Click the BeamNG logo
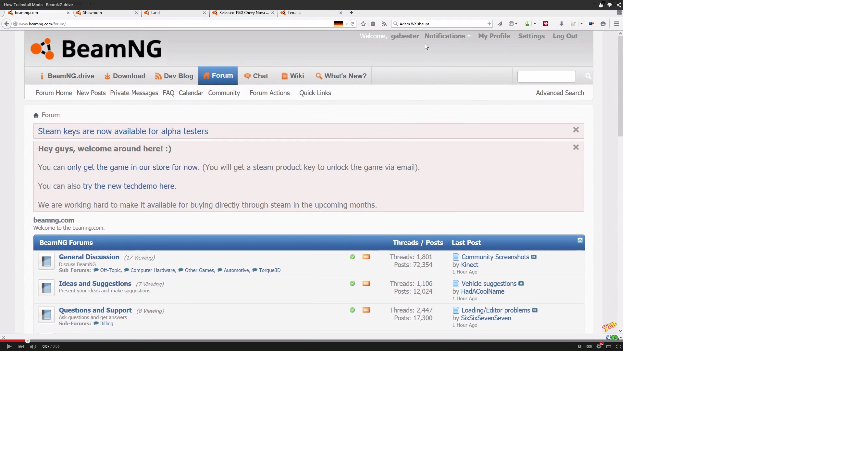This screenshot has width=868, height=473. [96, 49]
